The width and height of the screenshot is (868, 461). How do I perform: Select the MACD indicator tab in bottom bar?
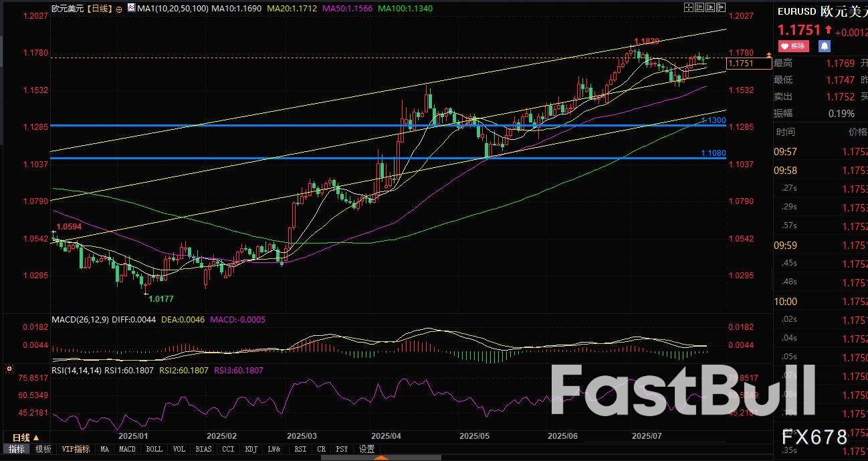(126, 449)
